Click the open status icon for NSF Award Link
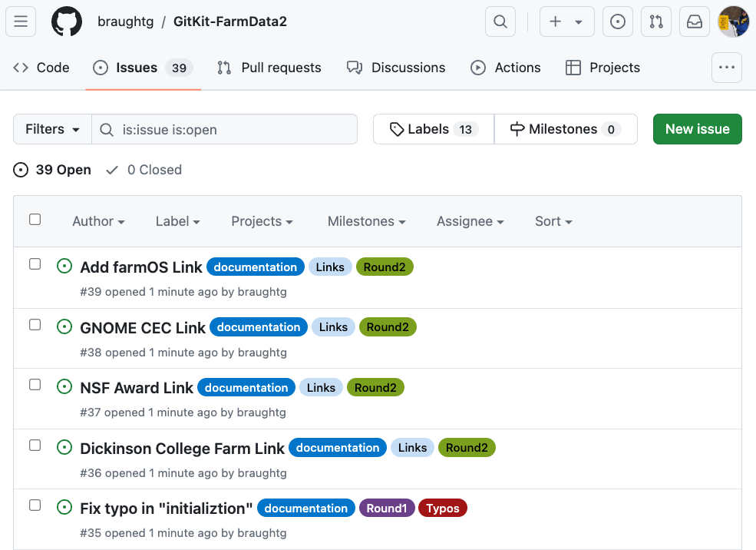Image resolution: width=756 pixels, height=550 pixels. [64, 387]
